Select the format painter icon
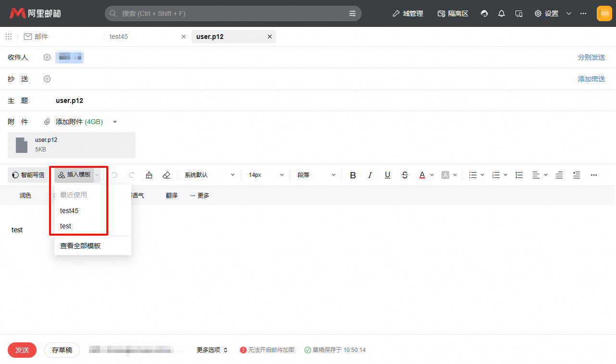Screen dimensions: 616x364 149,175
